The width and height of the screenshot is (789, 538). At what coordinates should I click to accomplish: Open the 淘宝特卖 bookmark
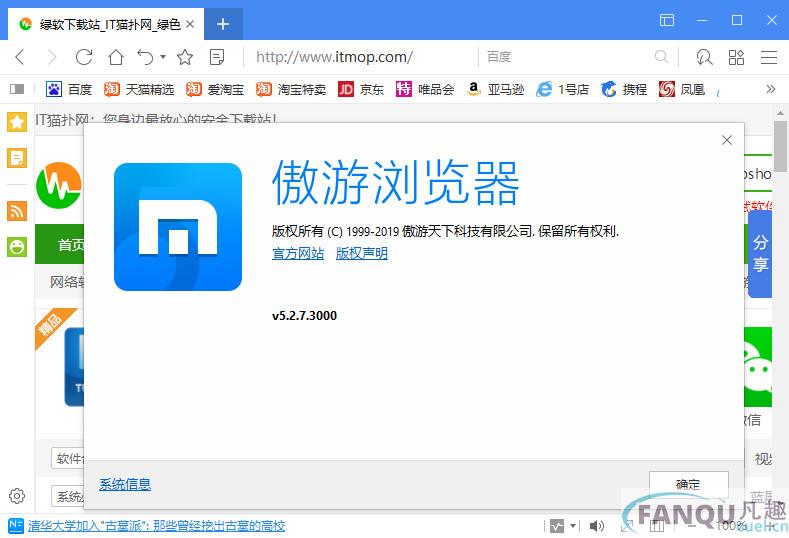291,89
